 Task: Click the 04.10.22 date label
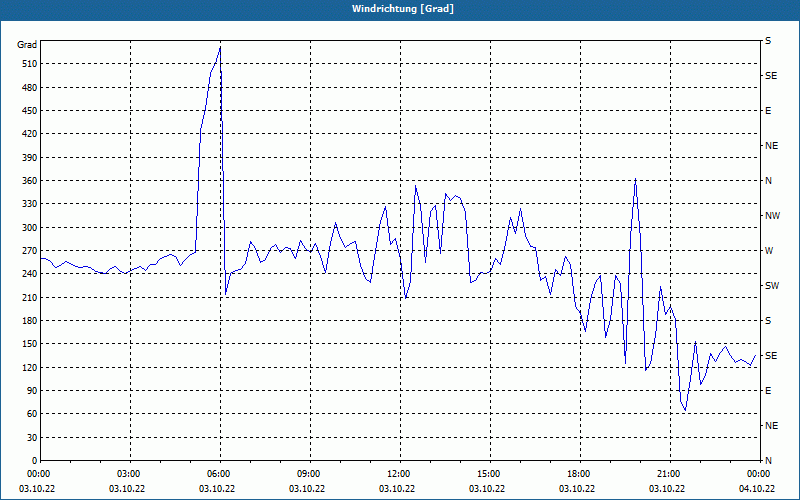point(757,489)
